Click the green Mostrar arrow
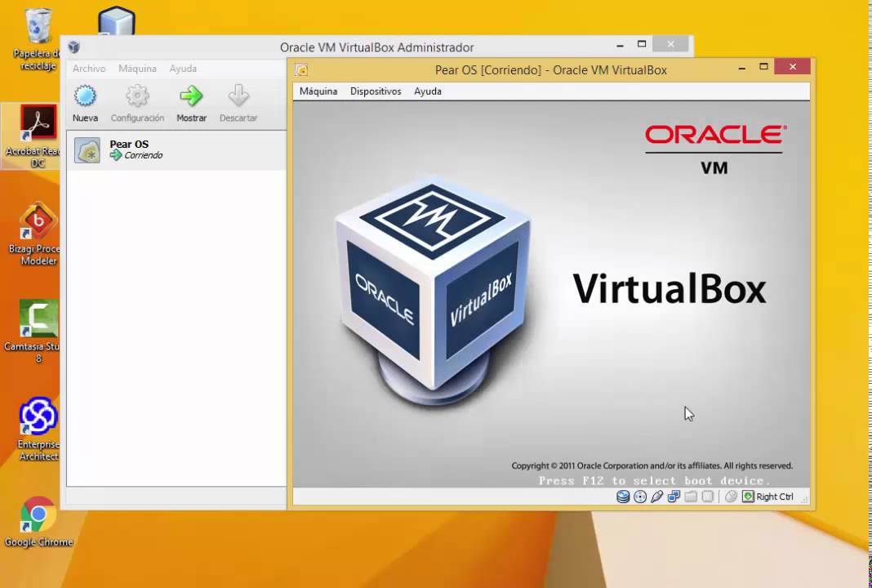 (x=191, y=96)
